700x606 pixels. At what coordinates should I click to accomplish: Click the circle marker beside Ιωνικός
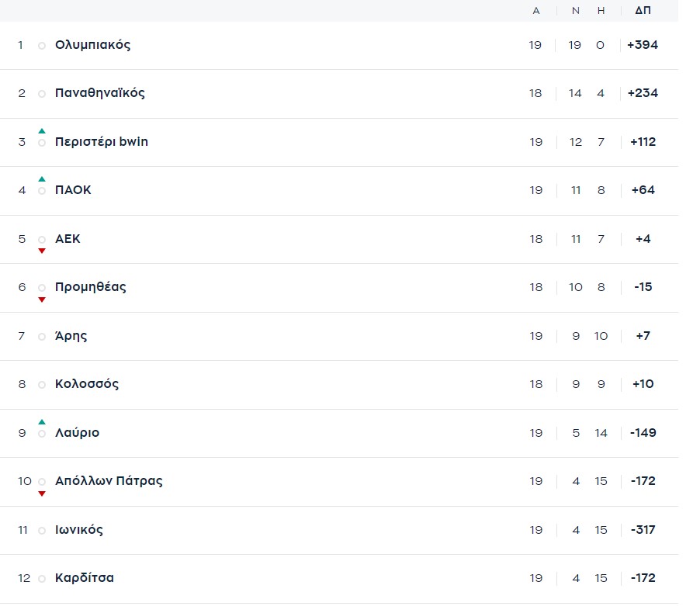click(x=42, y=531)
